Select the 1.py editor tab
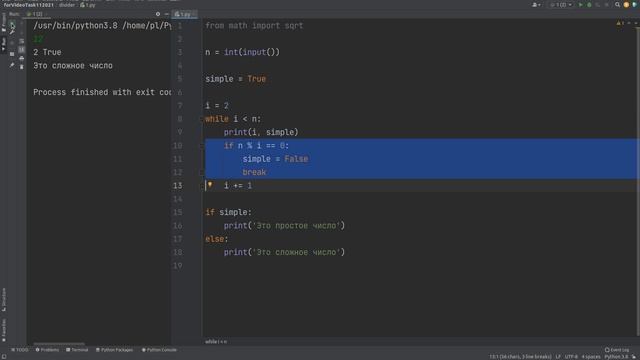The height and width of the screenshot is (360, 640). click(x=184, y=14)
